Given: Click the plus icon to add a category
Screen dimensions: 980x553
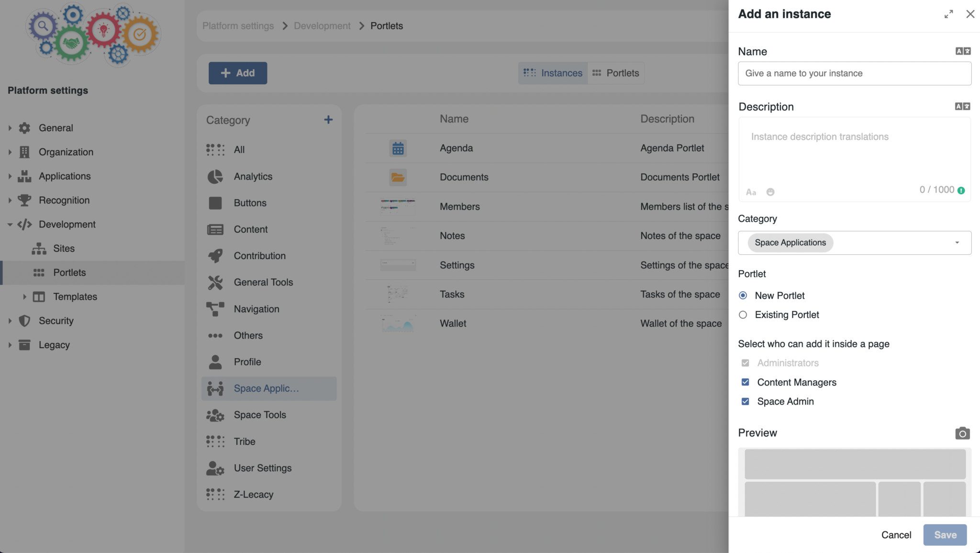Looking at the screenshot, I should [x=329, y=120].
